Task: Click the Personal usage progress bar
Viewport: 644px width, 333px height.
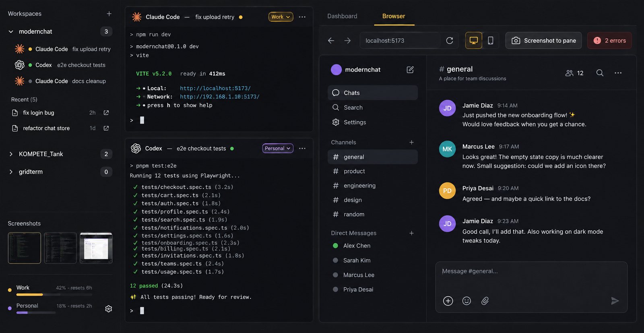Action: pyautogui.click(x=36, y=313)
